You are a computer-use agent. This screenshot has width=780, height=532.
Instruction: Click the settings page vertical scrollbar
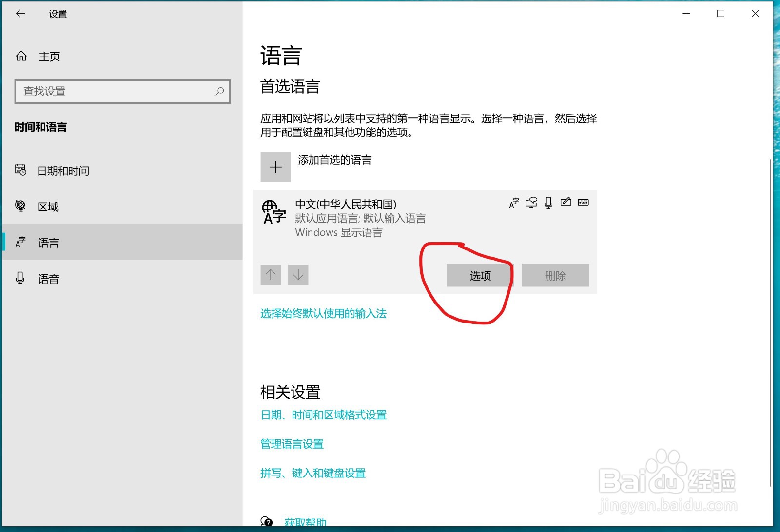[x=770, y=322]
